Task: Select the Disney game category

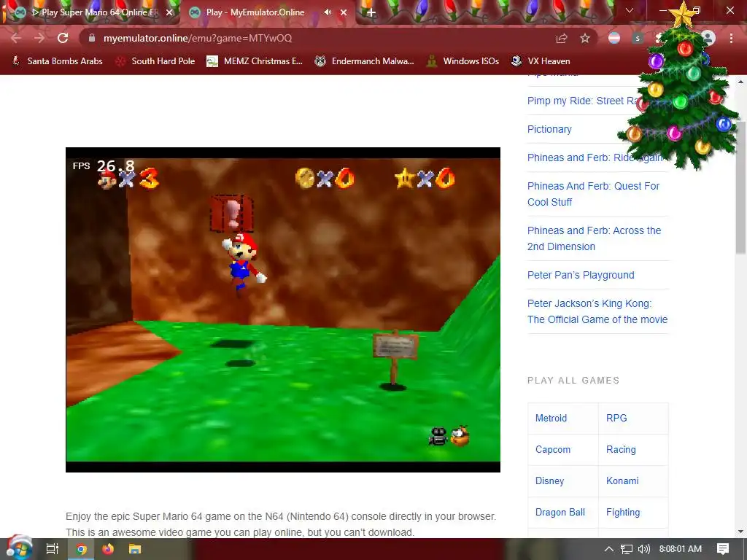Action: [549, 481]
